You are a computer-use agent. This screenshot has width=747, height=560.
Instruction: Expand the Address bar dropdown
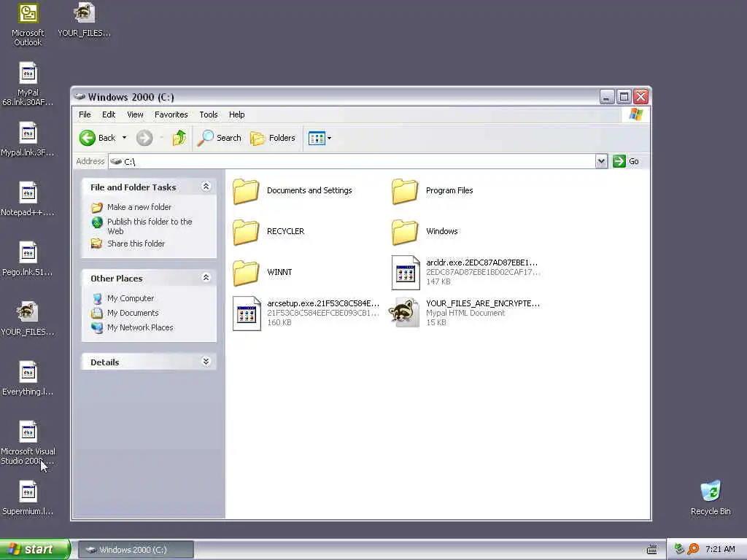[x=601, y=161]
